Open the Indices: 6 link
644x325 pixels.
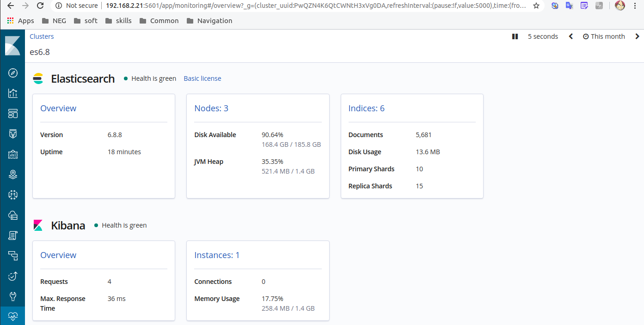[x=366, y=108]
